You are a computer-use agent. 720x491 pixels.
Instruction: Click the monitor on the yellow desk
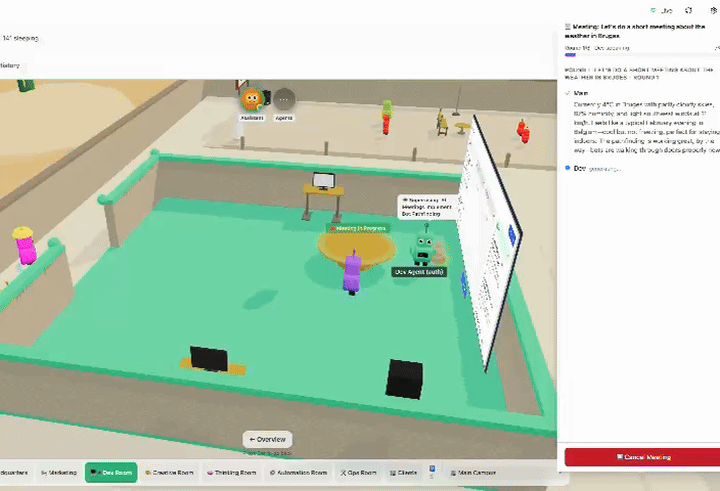coord(323,181)
